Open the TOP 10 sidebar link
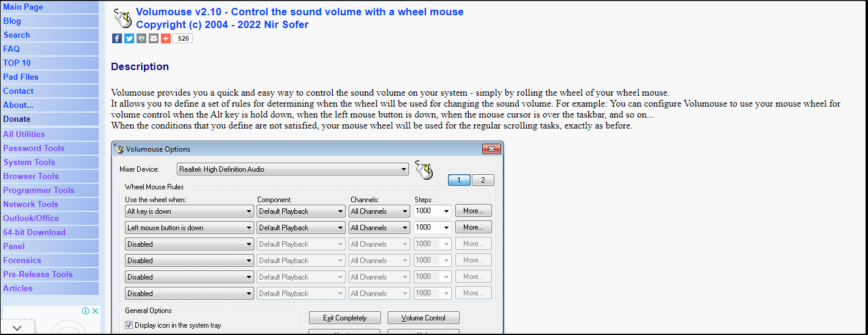 point(17,63)
